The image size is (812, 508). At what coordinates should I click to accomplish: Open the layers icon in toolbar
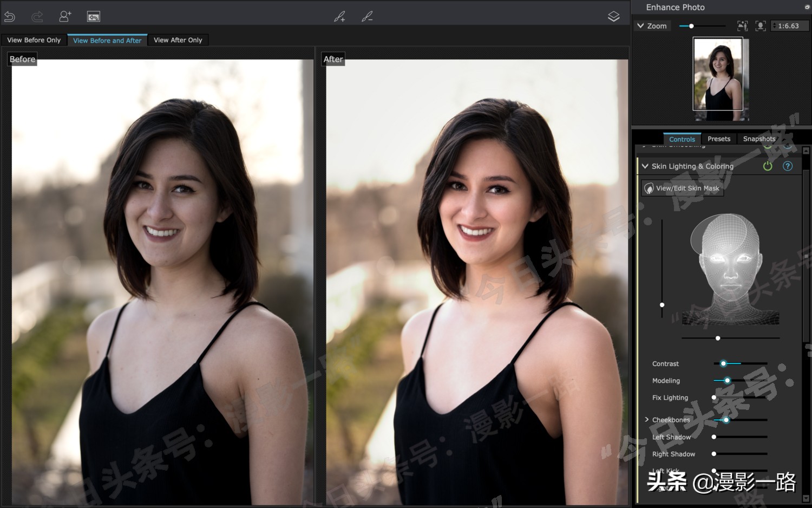[613, 17]
